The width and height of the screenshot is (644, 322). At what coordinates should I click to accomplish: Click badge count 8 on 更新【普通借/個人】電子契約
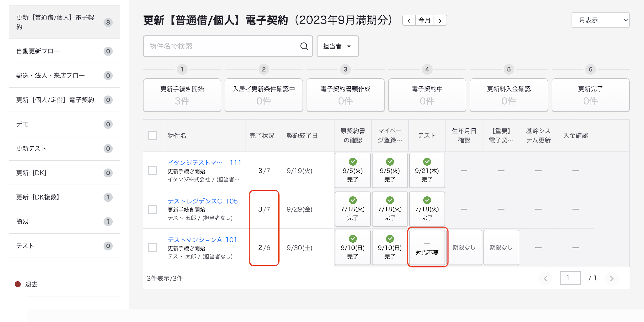tap(108, 23)
